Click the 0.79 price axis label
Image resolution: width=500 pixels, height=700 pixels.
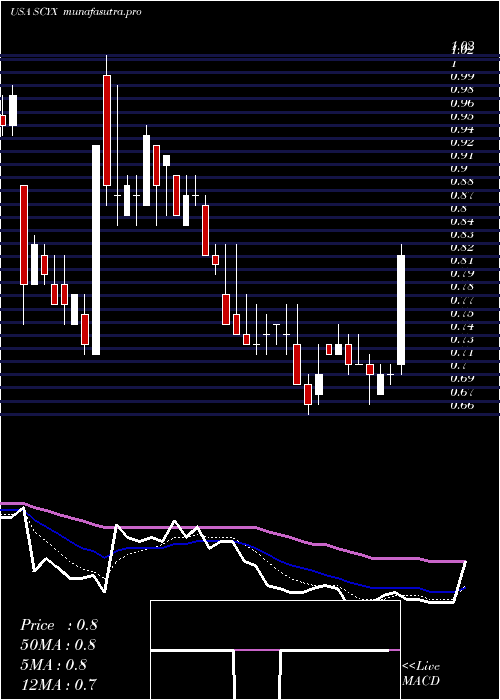pos(462,273)
